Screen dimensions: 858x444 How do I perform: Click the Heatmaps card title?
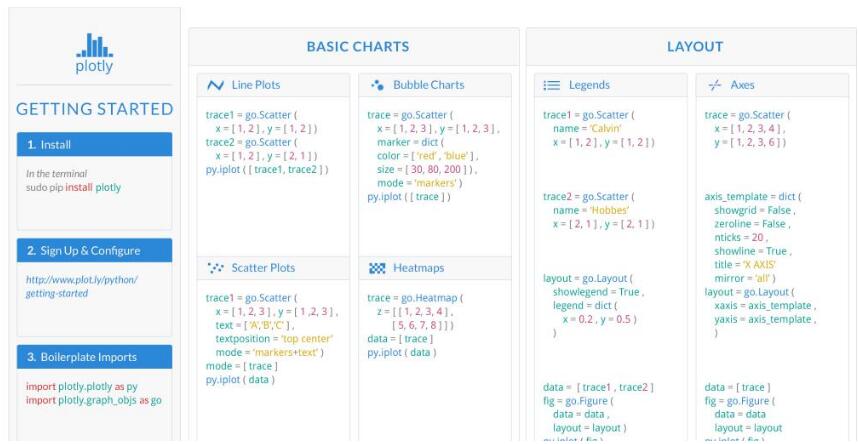pos(421,268)
